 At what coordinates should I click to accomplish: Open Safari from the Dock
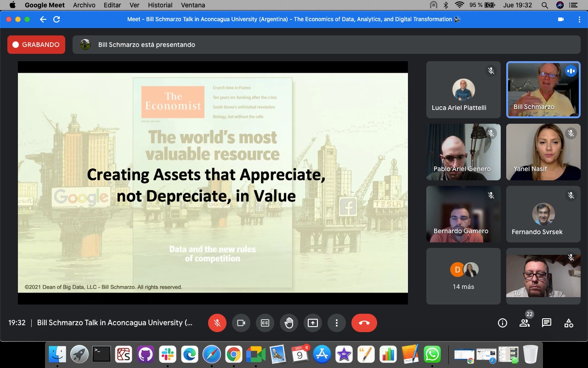[x=212, y=354]
